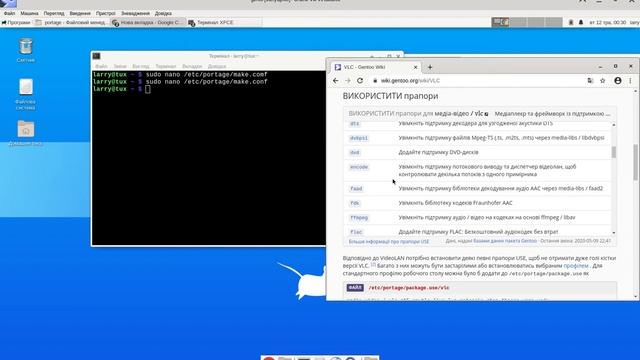Open terminal Вкладки menu

[x=192, y=66]
